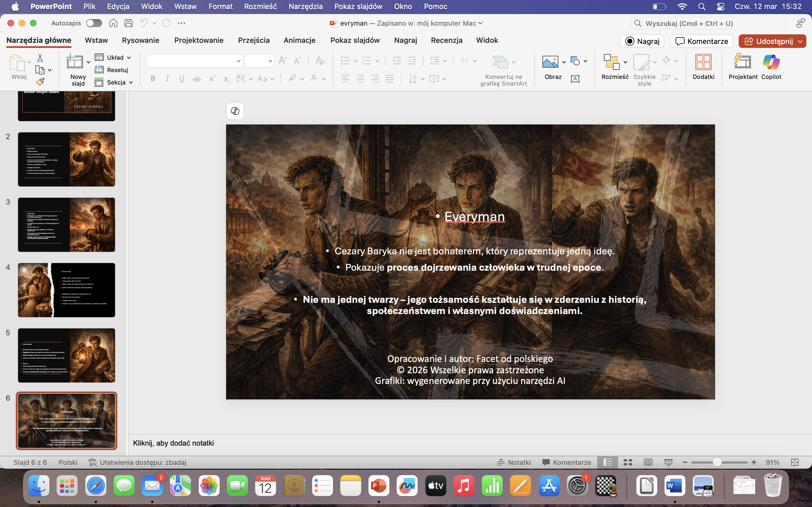The image size is (812, 507).
Task: Switch to slide sorter view icon
Action: [x=628, y=462]
